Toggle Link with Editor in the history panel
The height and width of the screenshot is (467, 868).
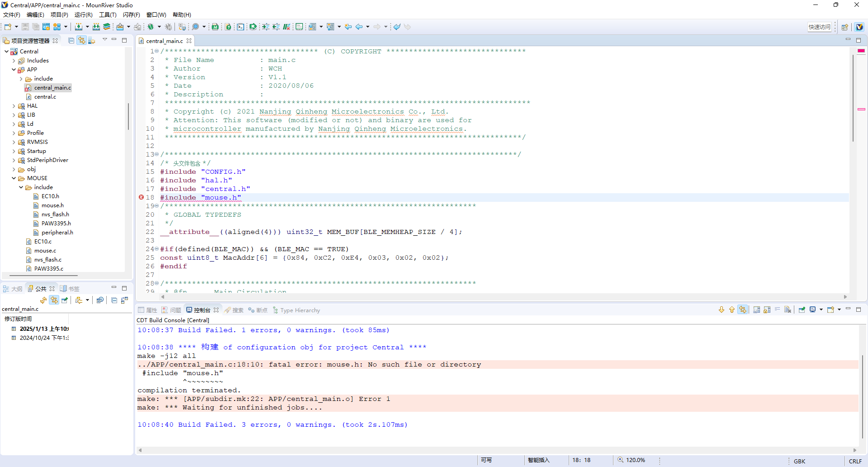pos(54,300)
